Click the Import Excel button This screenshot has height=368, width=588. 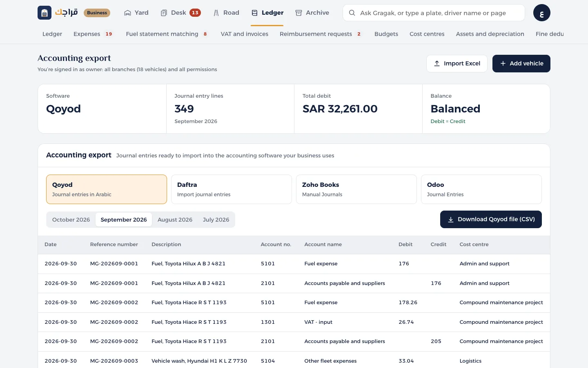[457, 63]
